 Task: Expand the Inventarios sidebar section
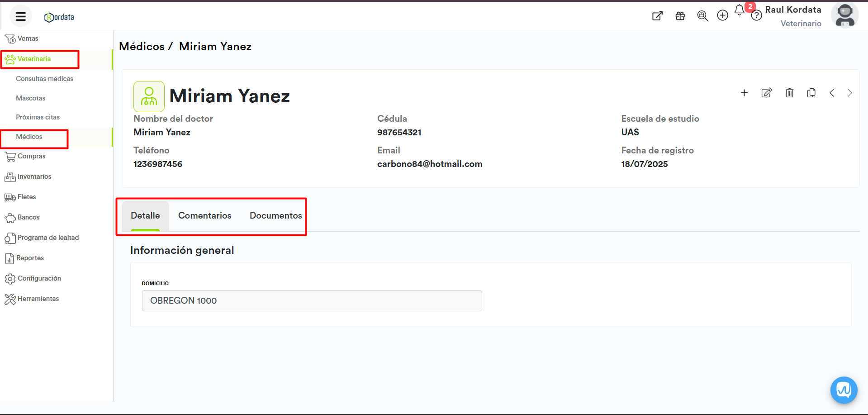(x=34, y=176)
